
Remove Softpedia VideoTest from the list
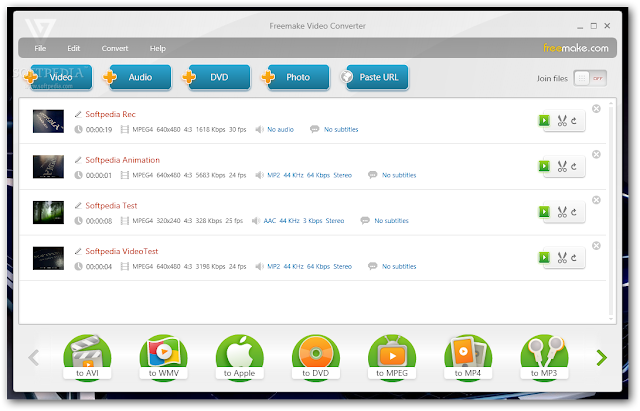(x=596, y=246)
